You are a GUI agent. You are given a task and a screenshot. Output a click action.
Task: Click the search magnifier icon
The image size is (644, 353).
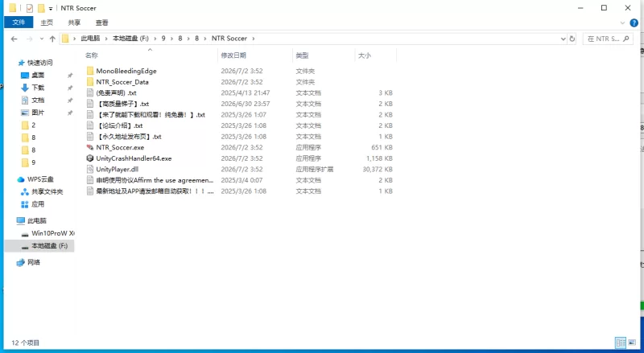tap(626, 39)
